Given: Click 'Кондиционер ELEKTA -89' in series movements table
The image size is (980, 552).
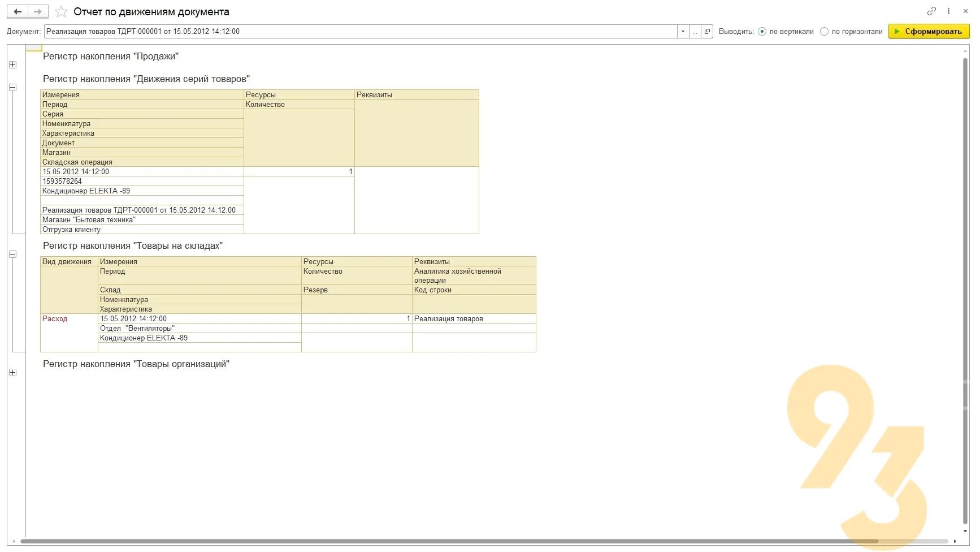Looking at the screenshot, I should click(142, 191).
